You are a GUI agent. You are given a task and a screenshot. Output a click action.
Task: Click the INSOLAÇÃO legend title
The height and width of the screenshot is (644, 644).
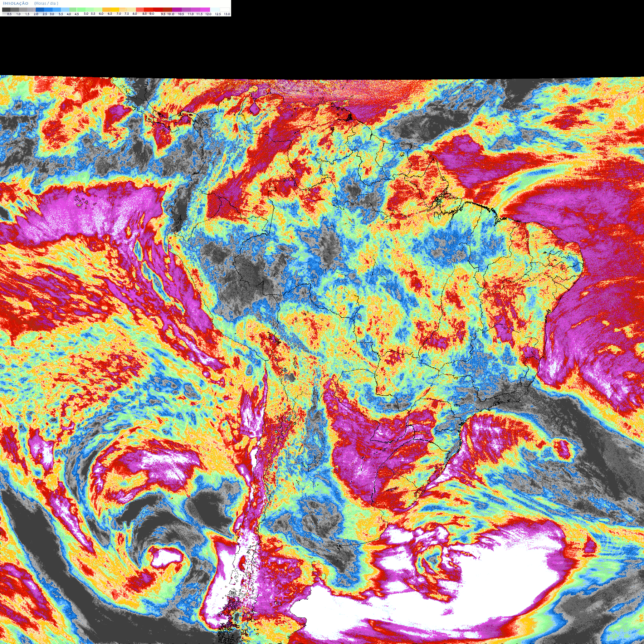pyautogui.click(x=16, y=3)
